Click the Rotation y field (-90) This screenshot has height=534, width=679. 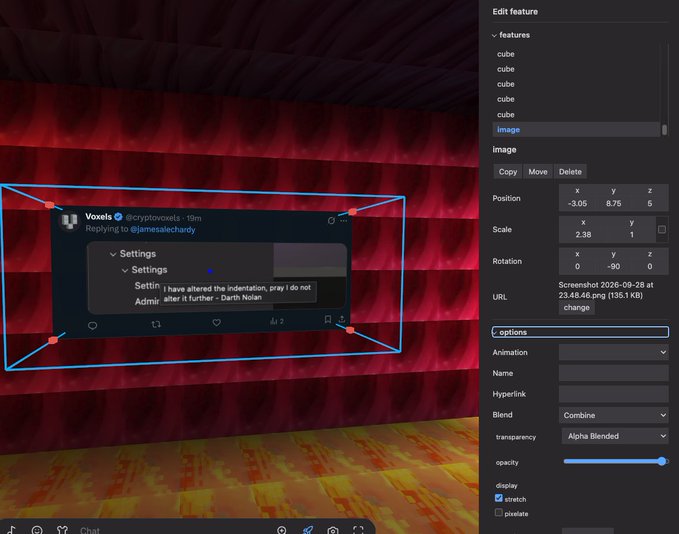[x=614, y=266]
